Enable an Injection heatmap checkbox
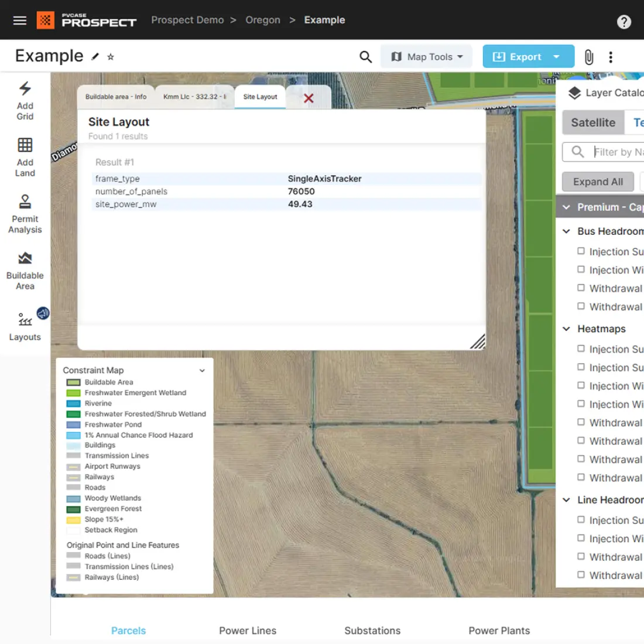 581,348
